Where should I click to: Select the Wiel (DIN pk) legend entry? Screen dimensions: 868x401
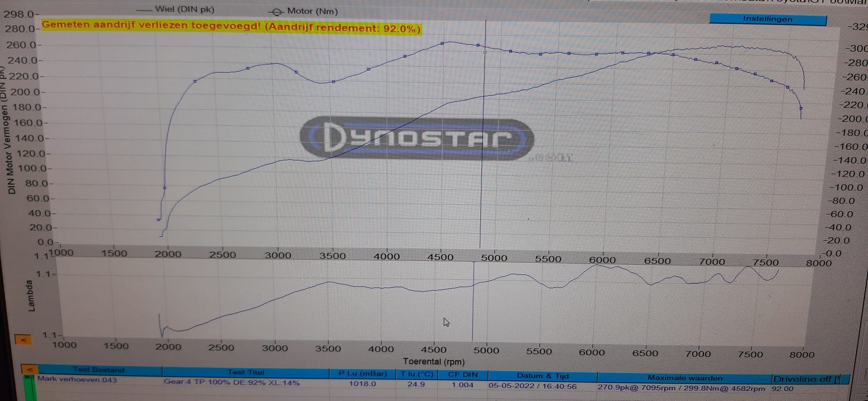[x=176, y=9]
